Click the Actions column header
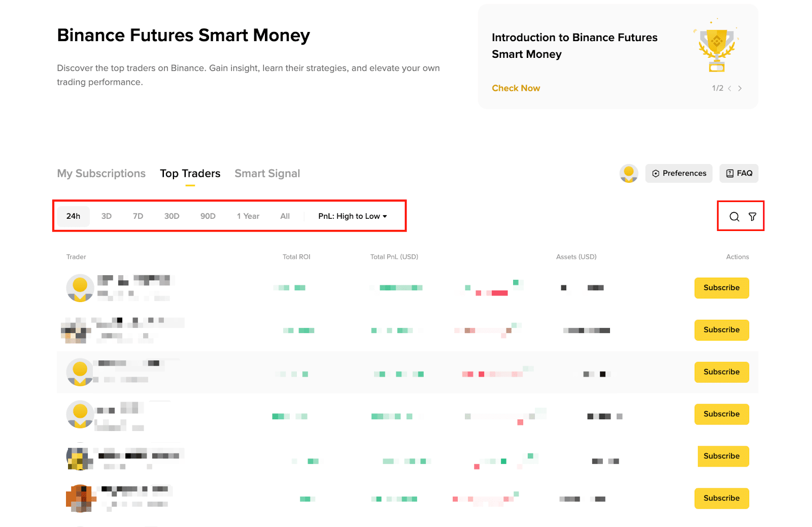The height and width of the screenshot is (527, 812). (x=737, y=257)
